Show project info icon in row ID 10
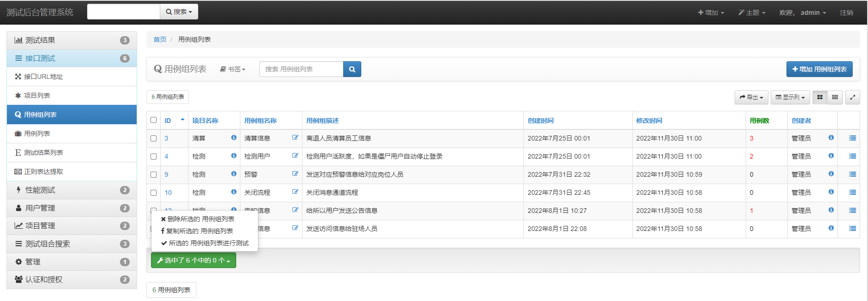 click(234, 192)
